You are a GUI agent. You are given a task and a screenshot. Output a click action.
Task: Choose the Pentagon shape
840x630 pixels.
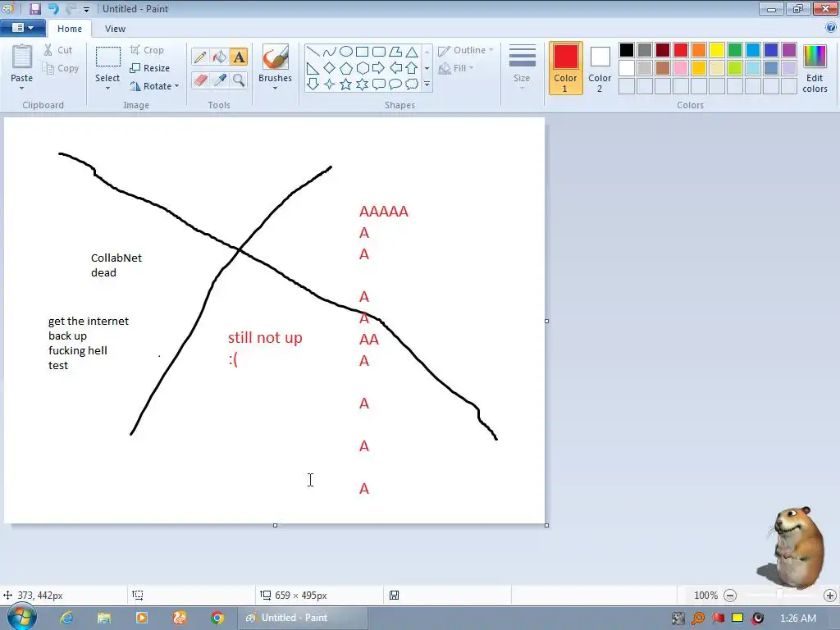coord(346,68)
